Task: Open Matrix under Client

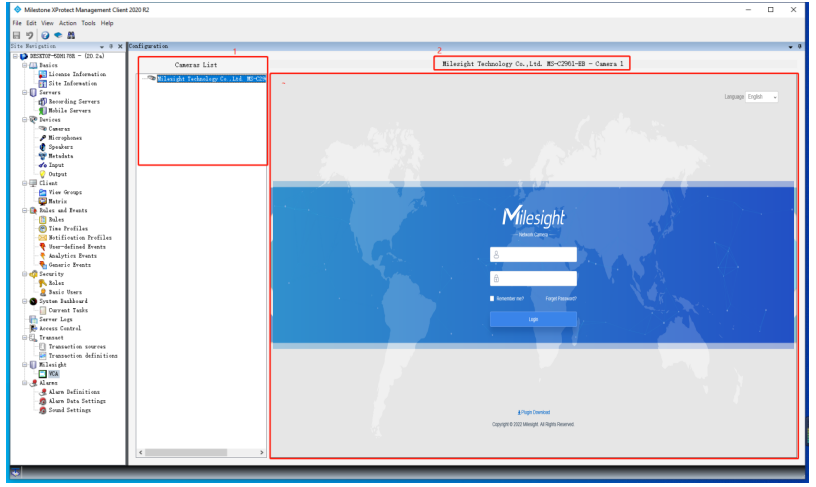Action: 58,201
